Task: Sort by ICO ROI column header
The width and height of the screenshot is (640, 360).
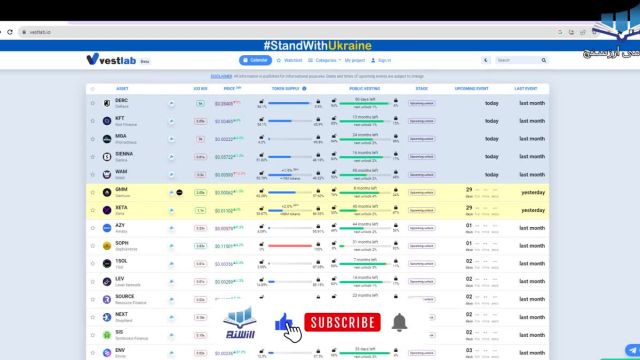Action: pos(200,89)
